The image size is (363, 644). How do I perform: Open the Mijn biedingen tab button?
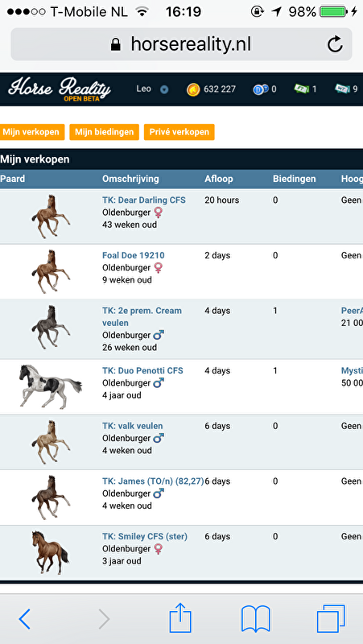coord(105,132)
